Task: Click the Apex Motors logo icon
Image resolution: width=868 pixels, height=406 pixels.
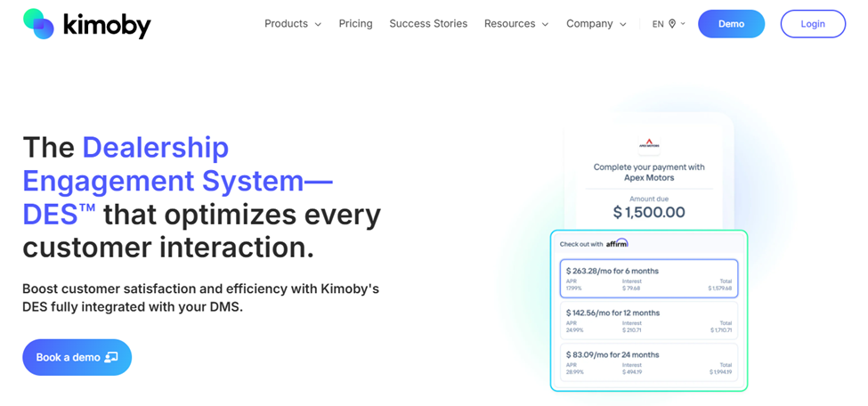Action: tap(649, 145)
